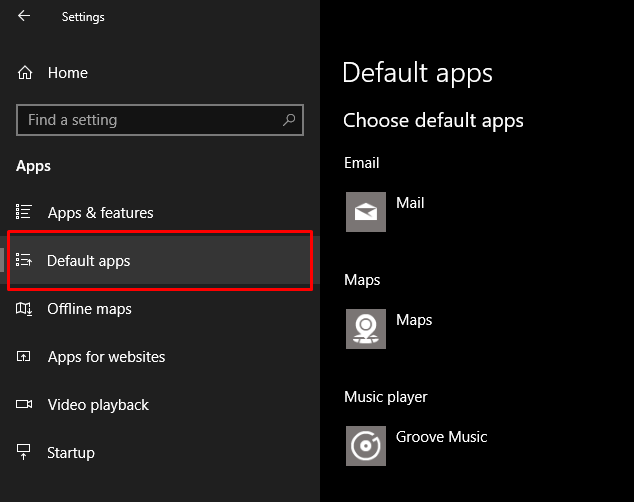Open Video playback text label
The image size is (634, 502).
pyautogui.click(x=98, y=405)
